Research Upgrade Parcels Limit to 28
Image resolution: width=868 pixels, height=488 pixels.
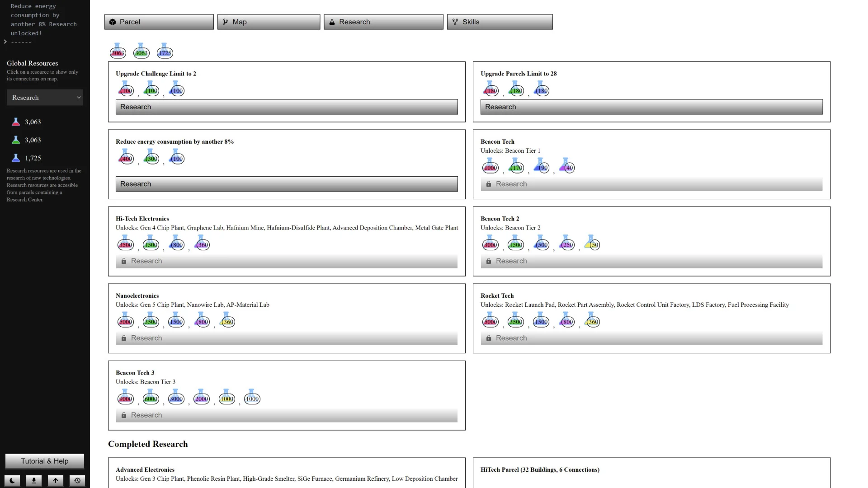tap(651, 107)
